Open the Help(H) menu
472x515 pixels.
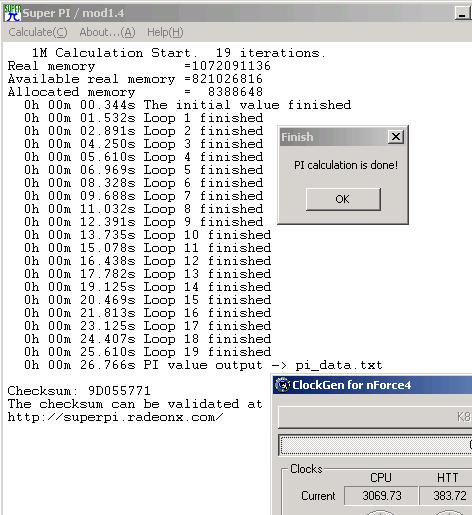coord(165,32)
